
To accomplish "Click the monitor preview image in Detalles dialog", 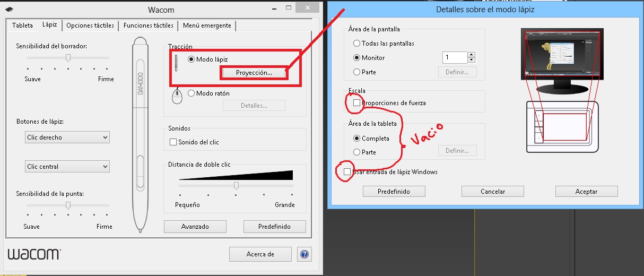I will (x=562, y=62).
